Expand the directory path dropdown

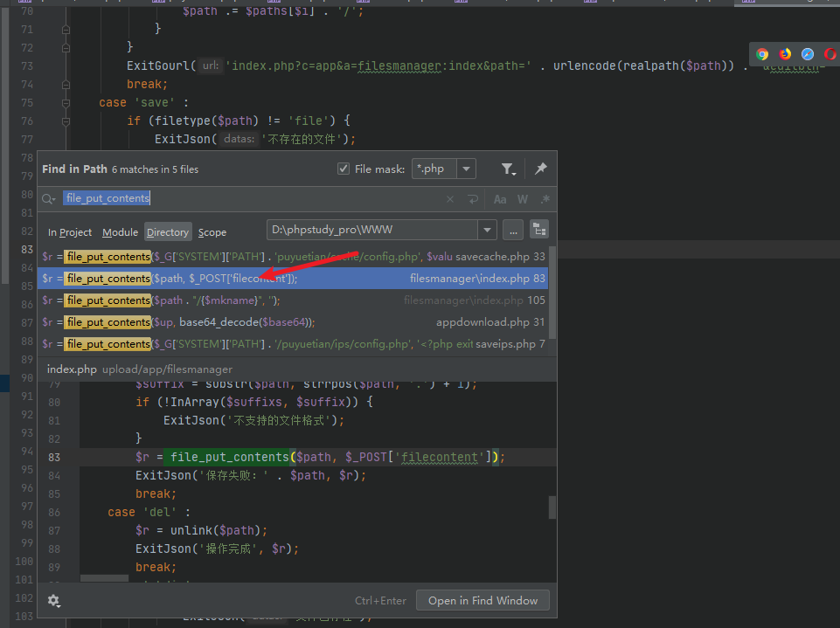tap(487, 230)
